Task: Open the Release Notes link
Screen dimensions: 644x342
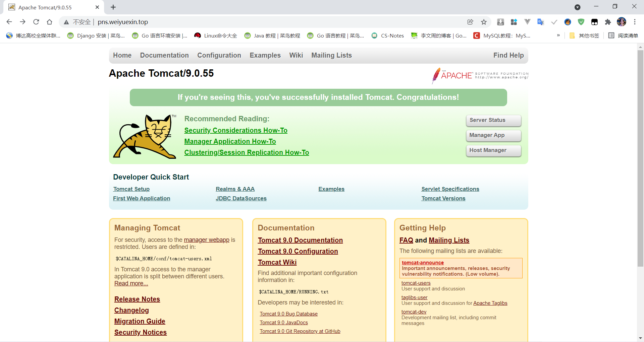Action: 137,299
